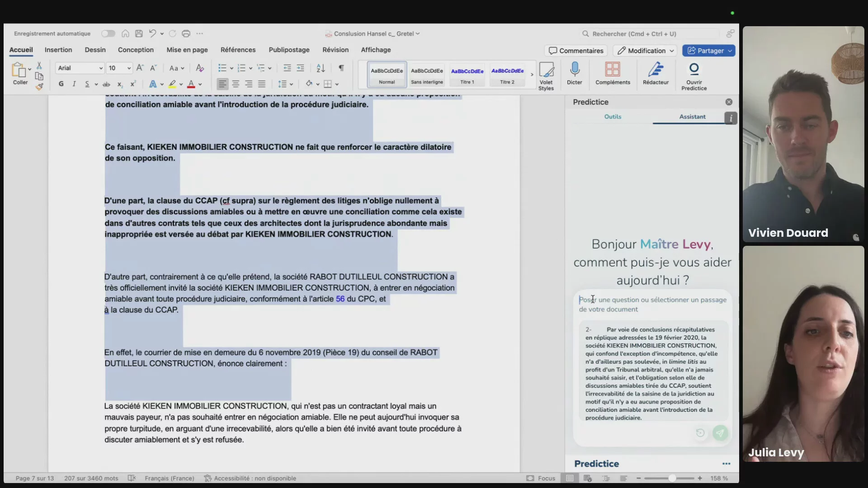Screen dimensions: 868x488
Task: Click the Partager share button
Action: click(x=709, y=51)
